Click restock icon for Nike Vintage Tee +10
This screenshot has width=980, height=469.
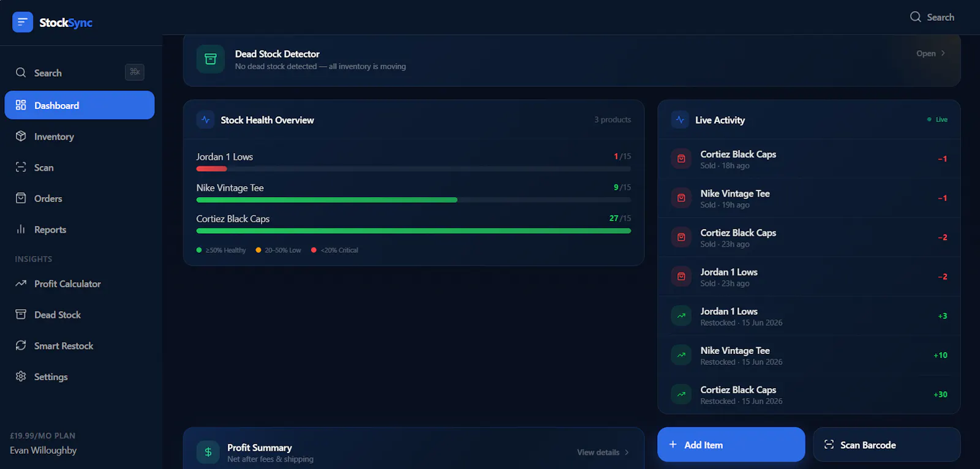[681, 355]
